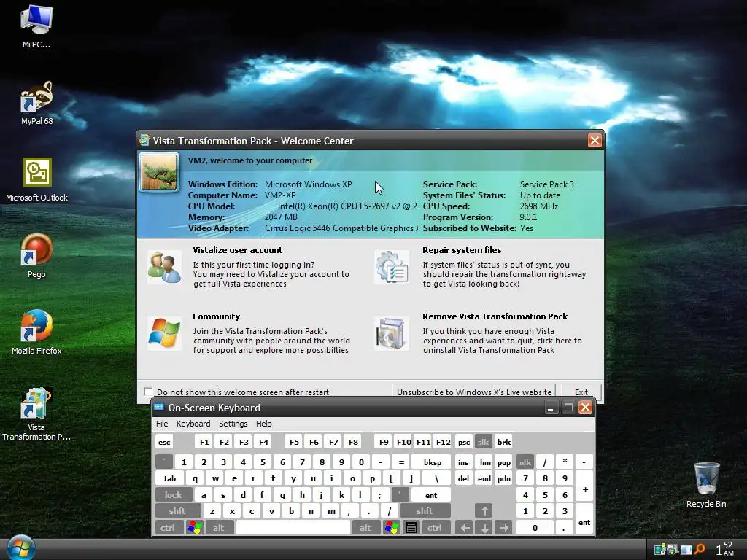Click the psc print screen key
The image size is (747, 560).
464,442
